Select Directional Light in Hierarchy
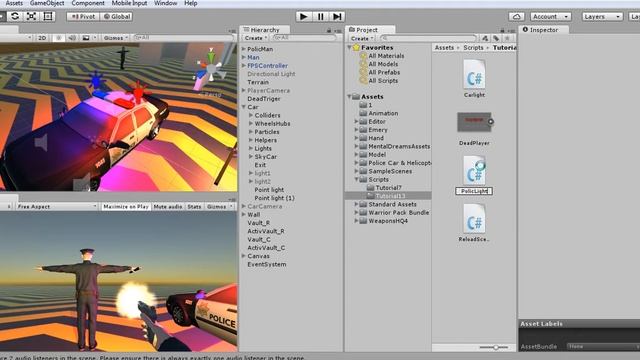Viewport: 640px width, 360px height. 271,74
